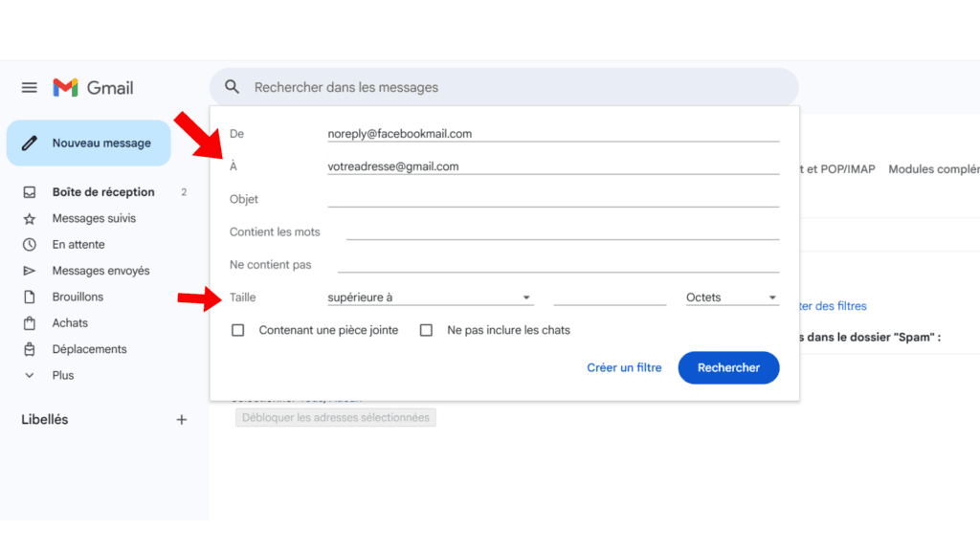
Task: Click the Rechercher button
Action: [x=728, y=367]
